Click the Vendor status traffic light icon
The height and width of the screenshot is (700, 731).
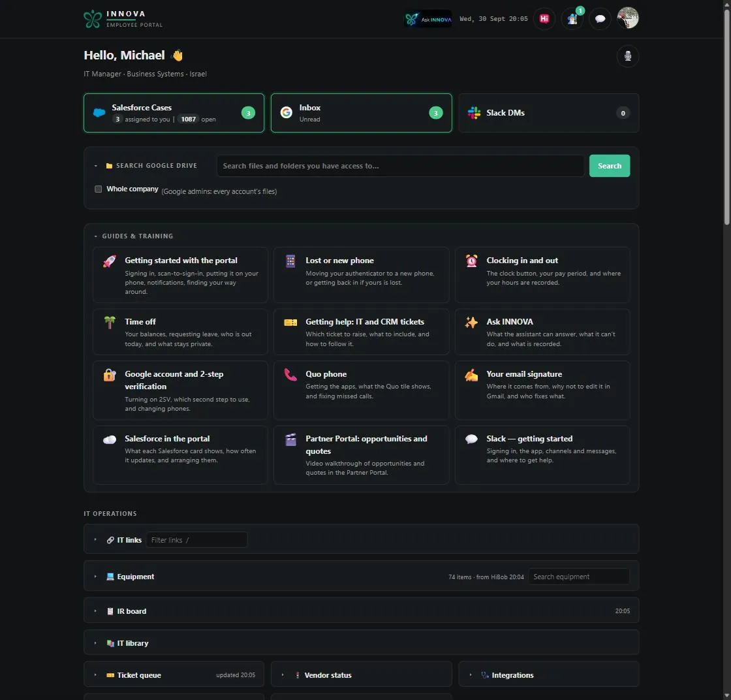[x=298, y=675]
